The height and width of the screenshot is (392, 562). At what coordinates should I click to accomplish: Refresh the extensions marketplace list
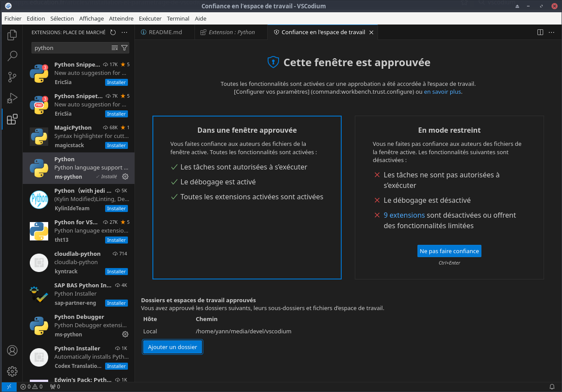[113, 32]
